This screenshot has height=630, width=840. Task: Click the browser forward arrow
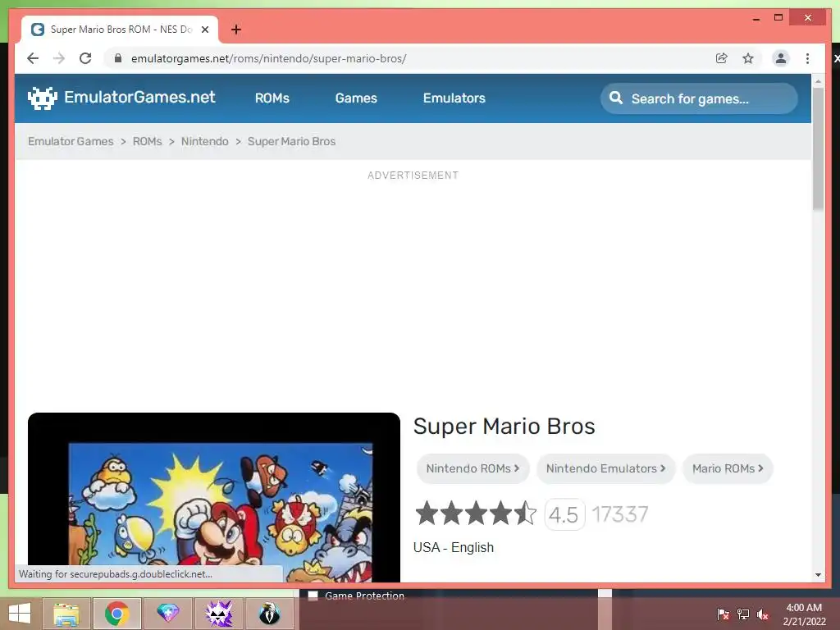click(x=59, y=58)
